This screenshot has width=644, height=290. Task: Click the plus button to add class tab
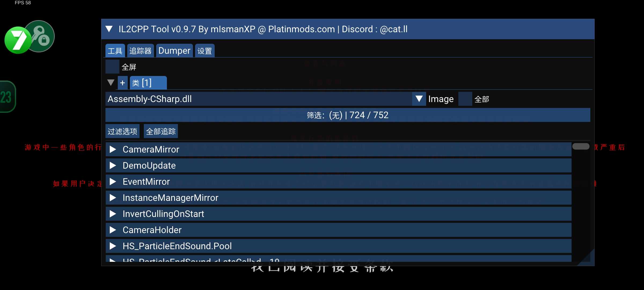tap(123, 83)
